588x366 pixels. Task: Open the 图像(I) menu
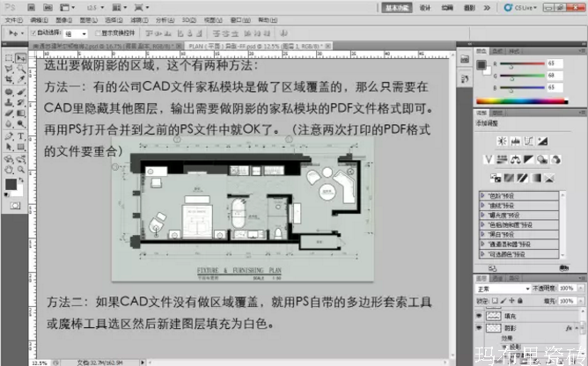[x=63, y=20]
